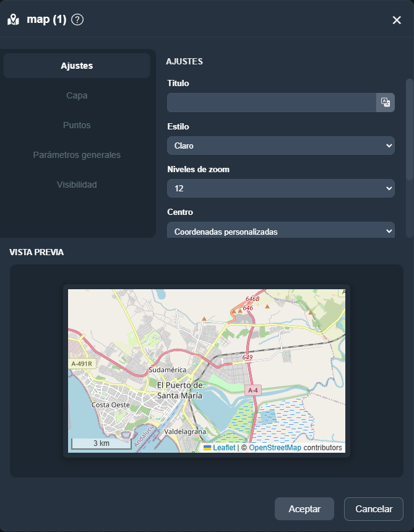Screen dimensions: 414x532
Task: Go to Parámetros generales tab
Action: click(77, 155)
